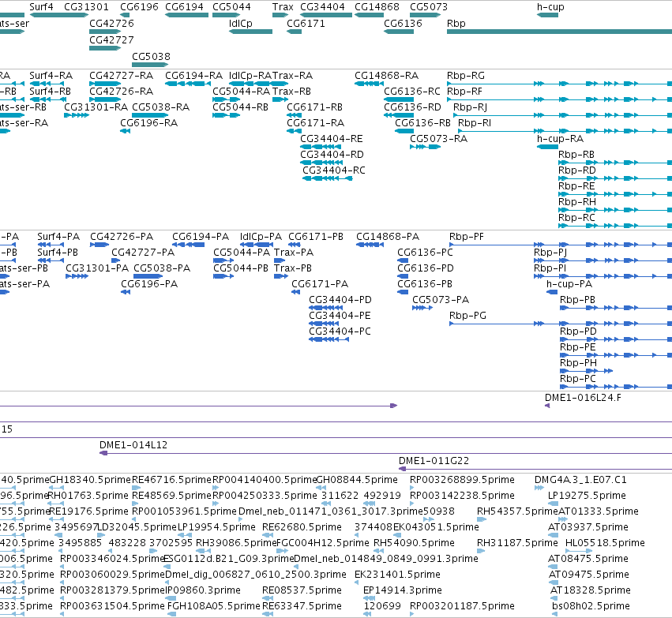
Task: Click the CG5038 gene label
Action: 151,57
